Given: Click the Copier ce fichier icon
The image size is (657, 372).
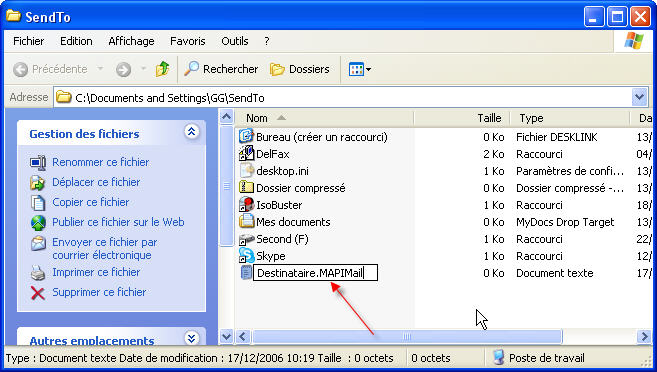Looking at the screenshot, I should point(38,202).
